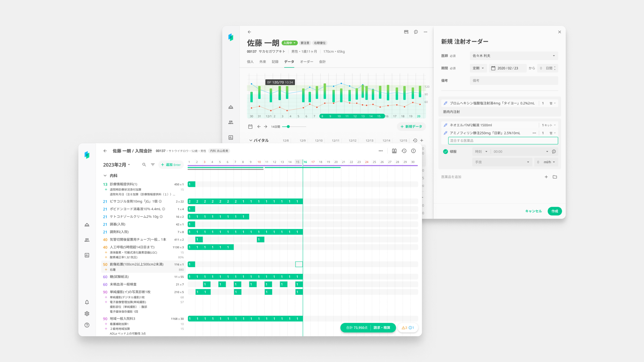Viewport: 644px width, 362px height.
Task: Switch to the 会計 tab
Action: (322, 62)
